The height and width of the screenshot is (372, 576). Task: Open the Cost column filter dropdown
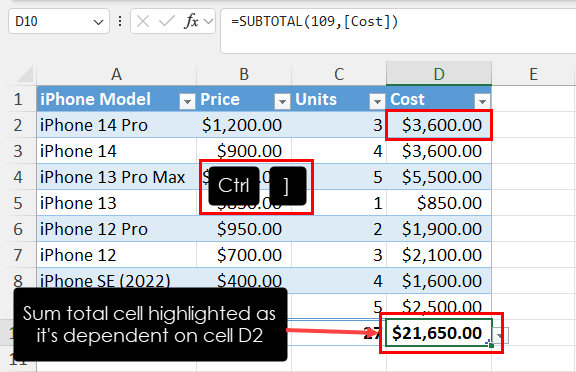tap(482, 101)
